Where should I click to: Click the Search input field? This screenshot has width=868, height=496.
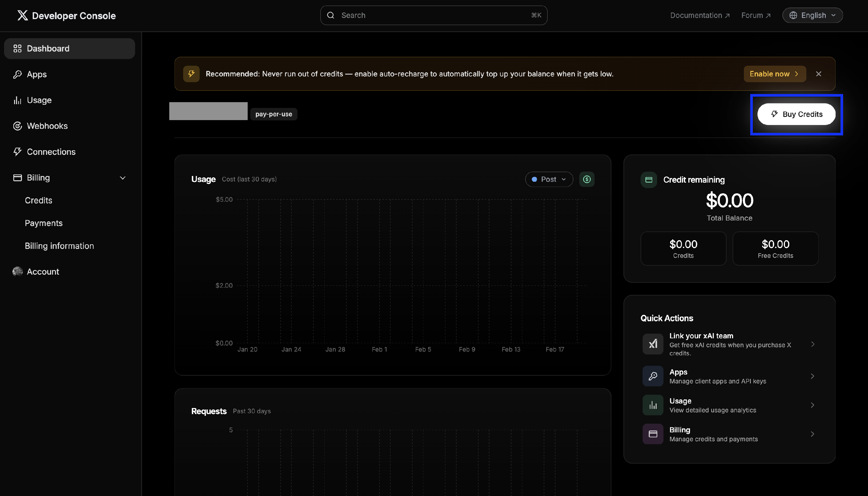[x=433, y=15]
